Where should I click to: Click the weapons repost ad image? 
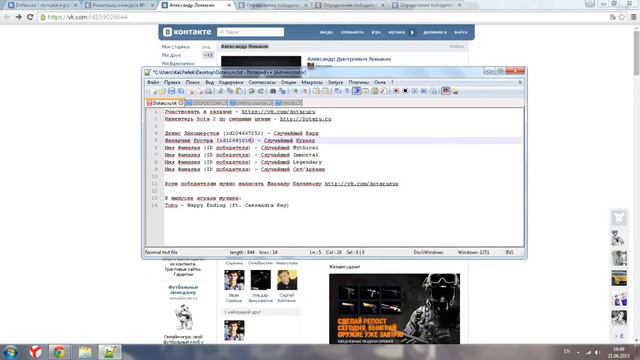pos(394,309)
